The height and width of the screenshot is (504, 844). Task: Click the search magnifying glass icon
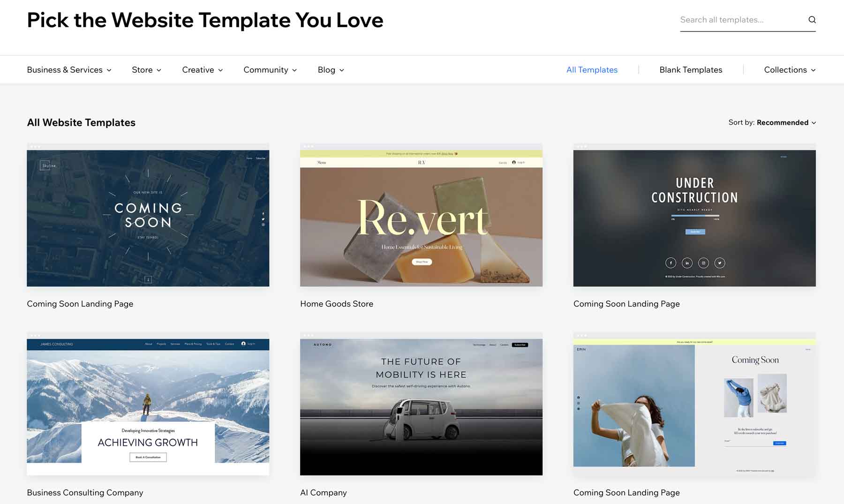tap(812, 20)
